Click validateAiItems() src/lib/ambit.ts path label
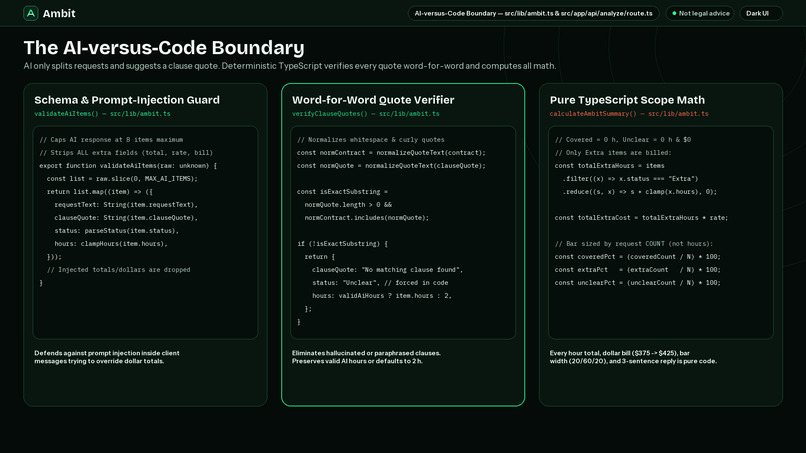Image resolution: width=806 pixels, height=453 pixels. pos(102,114)
